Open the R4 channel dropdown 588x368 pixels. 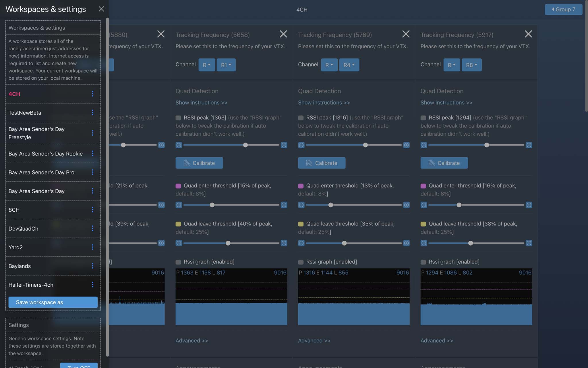pyautogui.click(x=349, y=65)
